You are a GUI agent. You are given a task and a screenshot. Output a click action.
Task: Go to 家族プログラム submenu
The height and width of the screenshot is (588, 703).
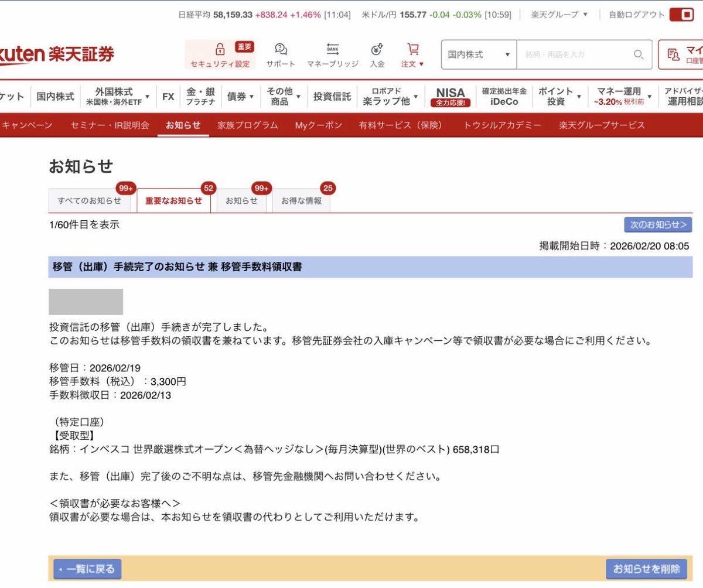(x=247, y=125)
